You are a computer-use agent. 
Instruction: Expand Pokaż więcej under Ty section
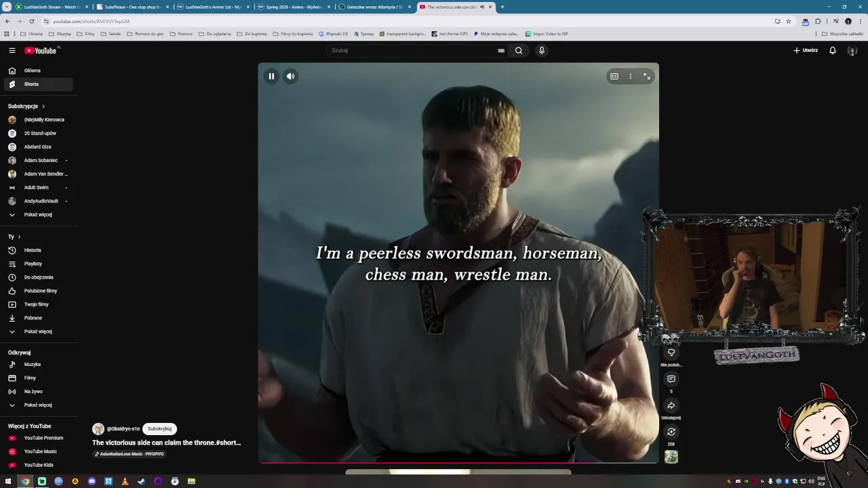38,331
